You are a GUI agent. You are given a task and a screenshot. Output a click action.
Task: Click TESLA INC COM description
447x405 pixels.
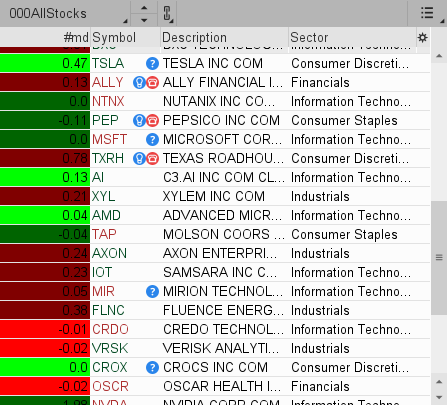[x=213, y=63]
